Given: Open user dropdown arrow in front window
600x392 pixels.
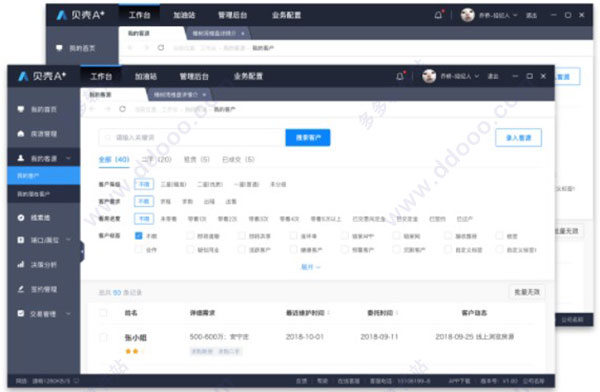Looking at the screenshot, I should pos(477,76).
